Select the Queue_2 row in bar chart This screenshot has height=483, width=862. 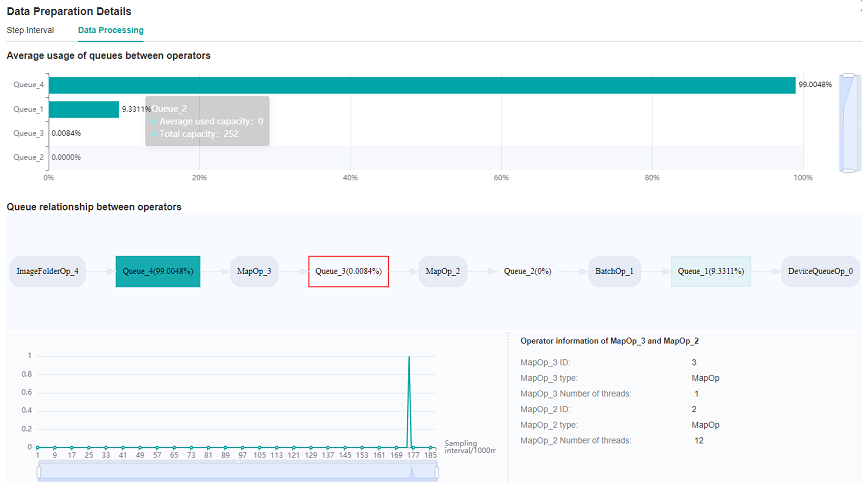coord(400,157)
